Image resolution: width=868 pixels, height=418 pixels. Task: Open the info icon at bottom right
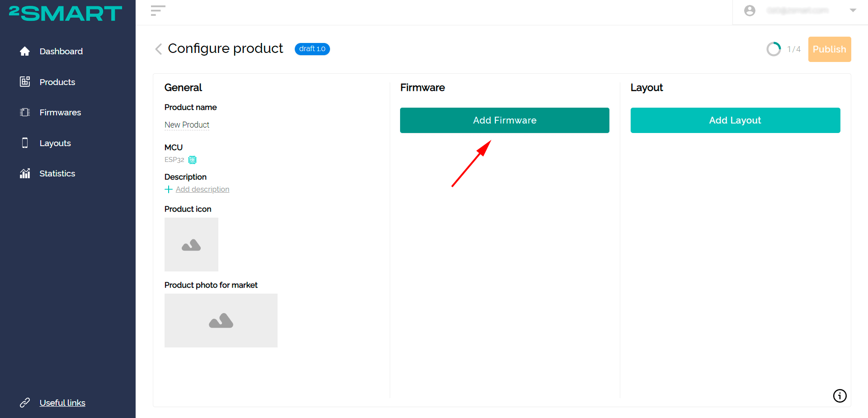point(840,396)
